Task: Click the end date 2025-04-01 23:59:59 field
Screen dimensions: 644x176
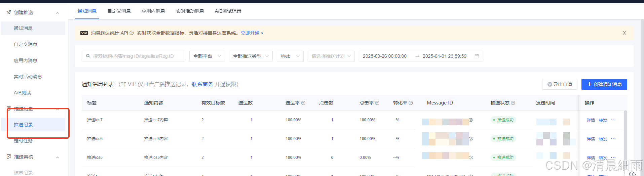Action: [445, 56]
